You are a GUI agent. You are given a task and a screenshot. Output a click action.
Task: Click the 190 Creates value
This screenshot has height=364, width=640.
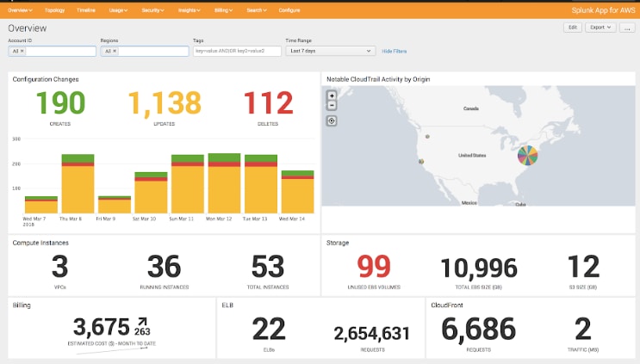click(x=60, y=102)
